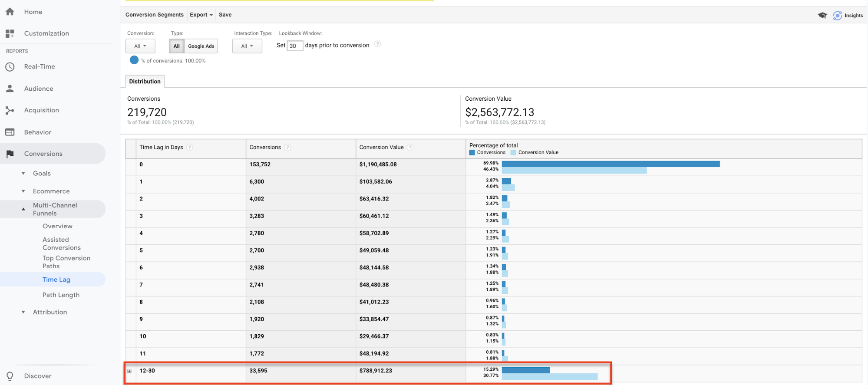This screenshot has height=385, width=868.
Task: Click the Real-Time clock icon
Action: 10,67
